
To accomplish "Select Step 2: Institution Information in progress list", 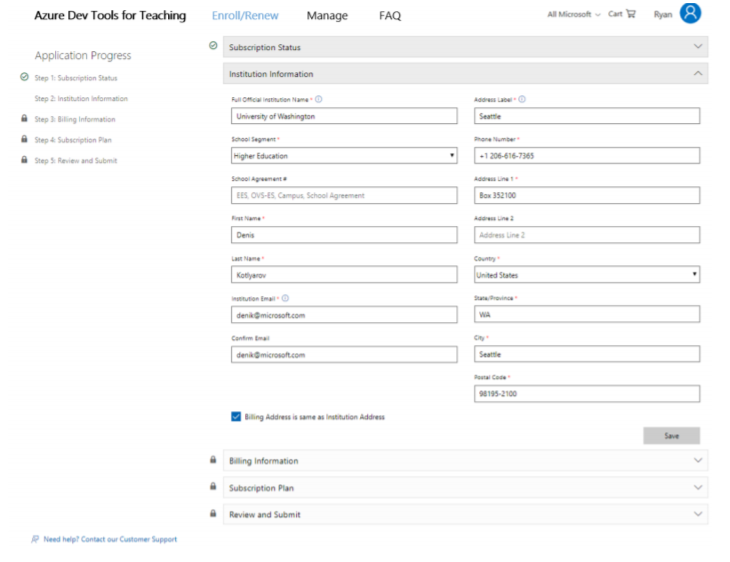I will (x=81, y=98).
